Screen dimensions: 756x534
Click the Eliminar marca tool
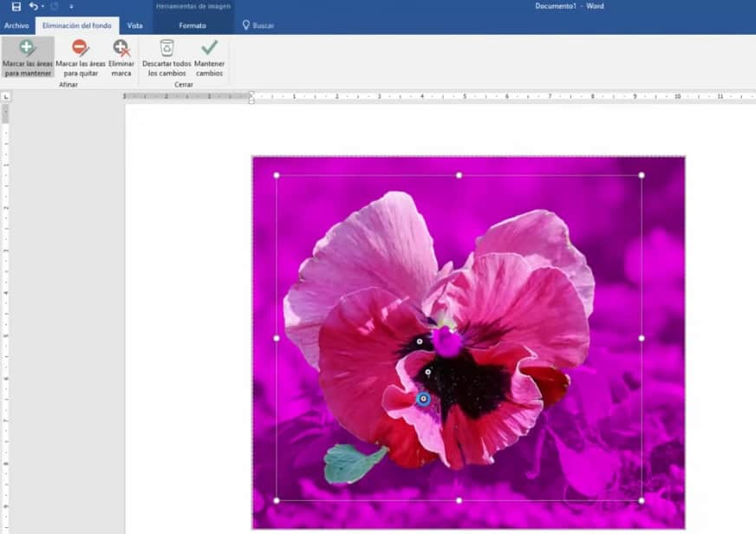(121, 57)
